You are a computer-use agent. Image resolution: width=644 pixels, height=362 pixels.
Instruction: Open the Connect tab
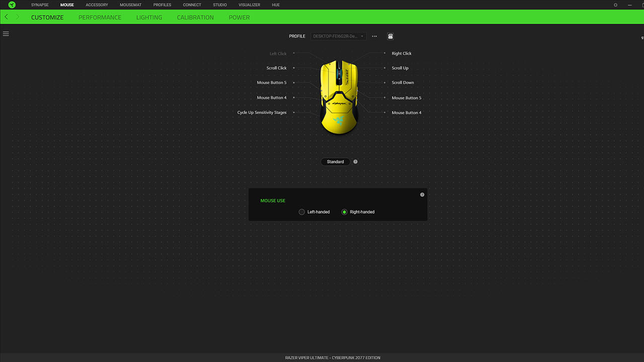(192, 5)
